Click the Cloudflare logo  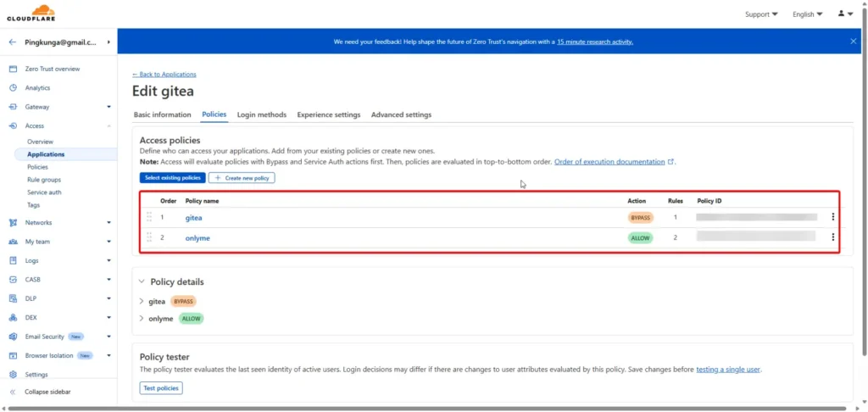pos(31,14)
